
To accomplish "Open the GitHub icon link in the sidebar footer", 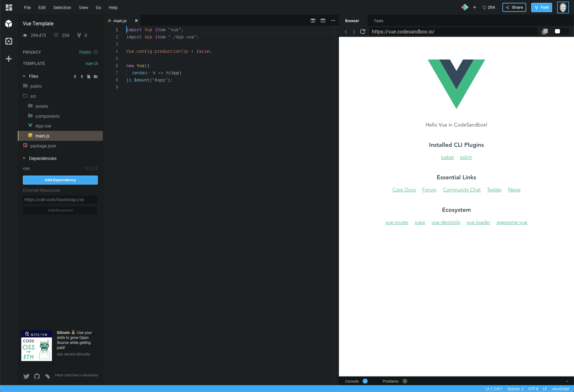I will (37, 376).
